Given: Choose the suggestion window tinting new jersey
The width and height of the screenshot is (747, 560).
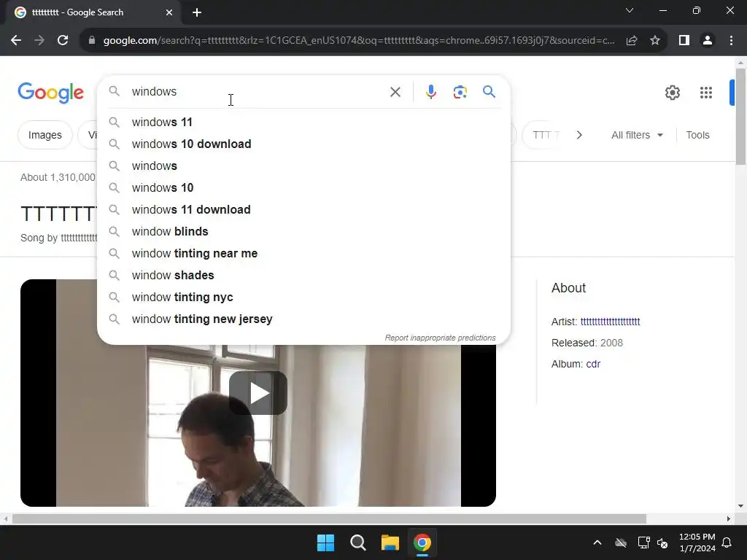Looking at the screenshot, I should click(x=304, y=319).
